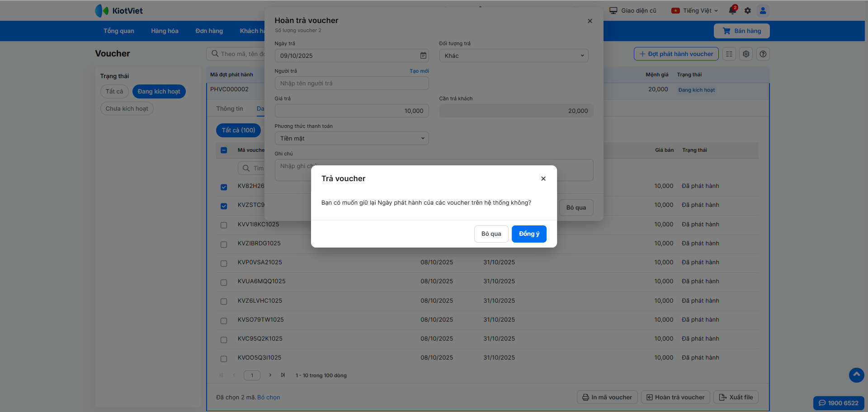Check voucher KVSO79TW1025
The image size is (868, 412).
224,321
